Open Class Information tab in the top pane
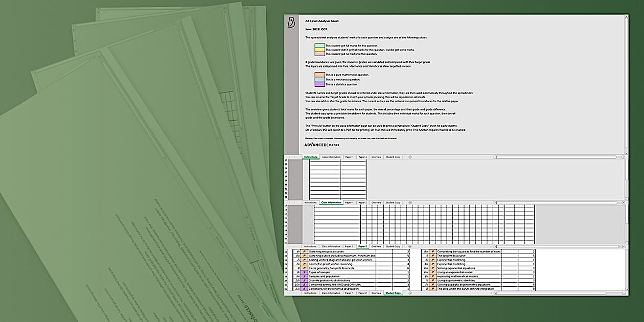The width and height of the screenshot is (644, 322). [x=331, y=157]
